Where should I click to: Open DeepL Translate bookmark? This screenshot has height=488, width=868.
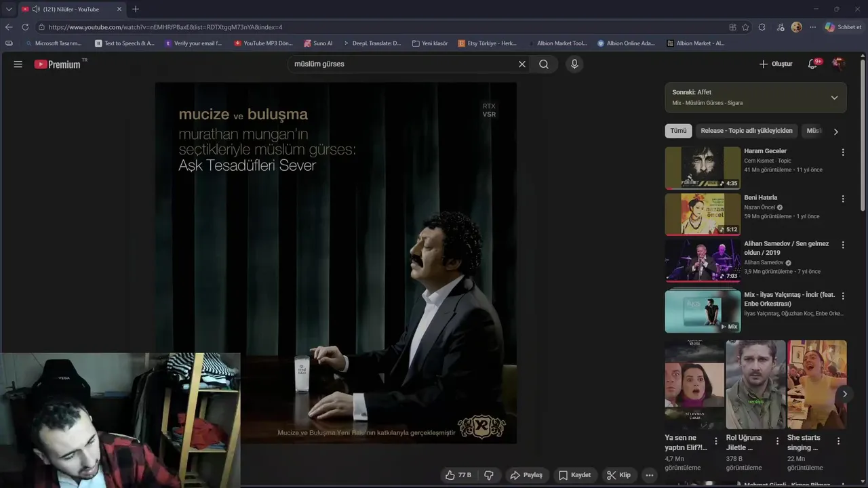[x=372, y=43]
